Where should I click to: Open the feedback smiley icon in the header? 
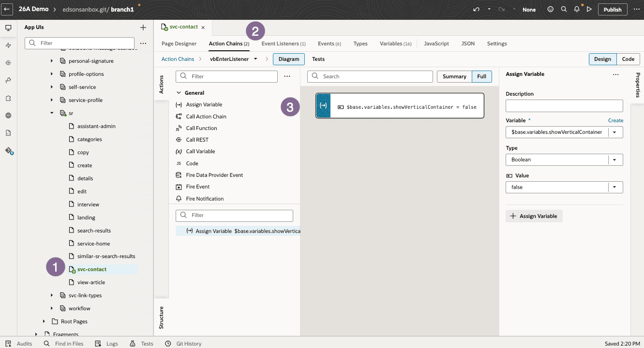(550, 9)
